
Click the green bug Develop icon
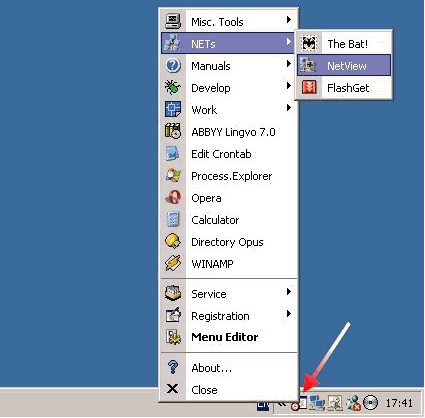click(173, 88)
